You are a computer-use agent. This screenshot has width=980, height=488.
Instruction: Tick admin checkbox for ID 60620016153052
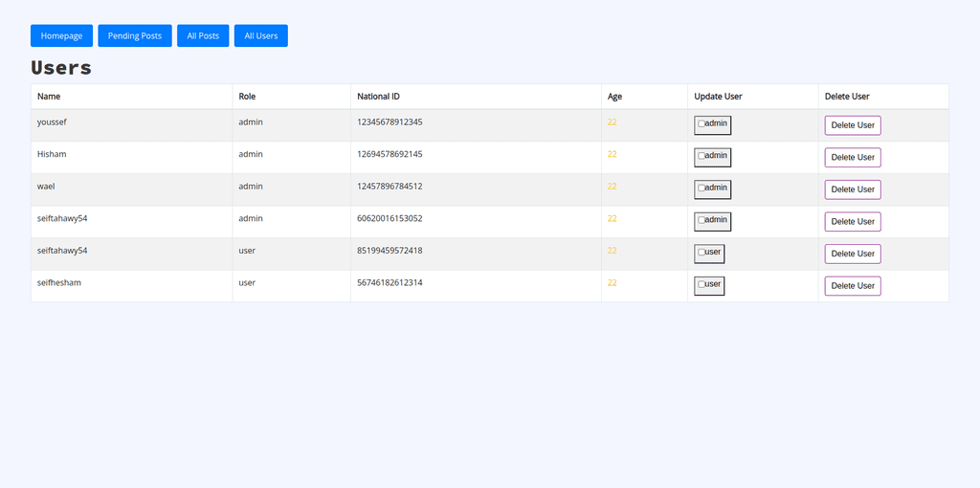(x=702, y=220)
